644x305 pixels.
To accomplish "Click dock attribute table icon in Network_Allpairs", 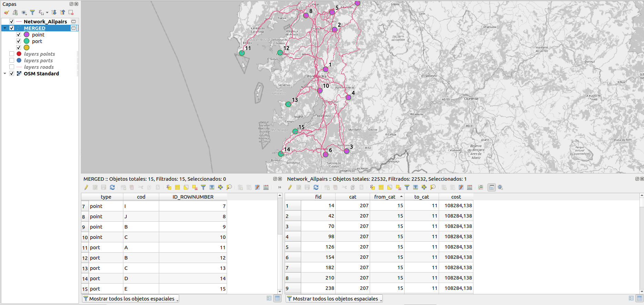I will click(492, 187).
